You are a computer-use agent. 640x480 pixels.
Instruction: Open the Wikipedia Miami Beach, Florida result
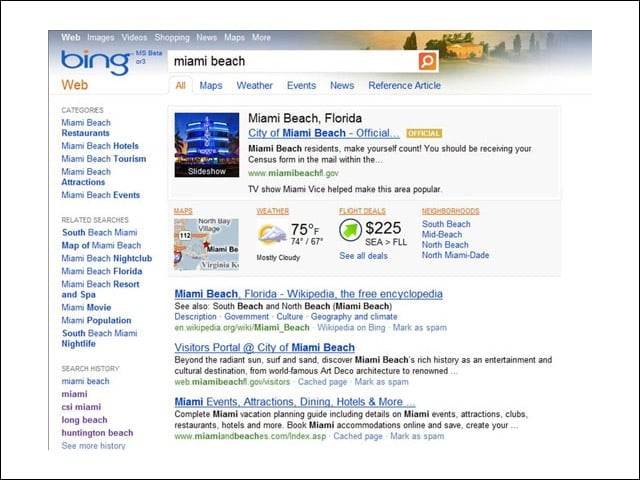click(309, 294)
